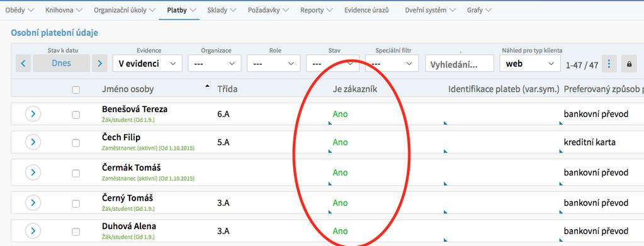Viewport: 644px width, 246px height.
Task: Tick the select-all checkbox in header
Action: pos(76,89)
